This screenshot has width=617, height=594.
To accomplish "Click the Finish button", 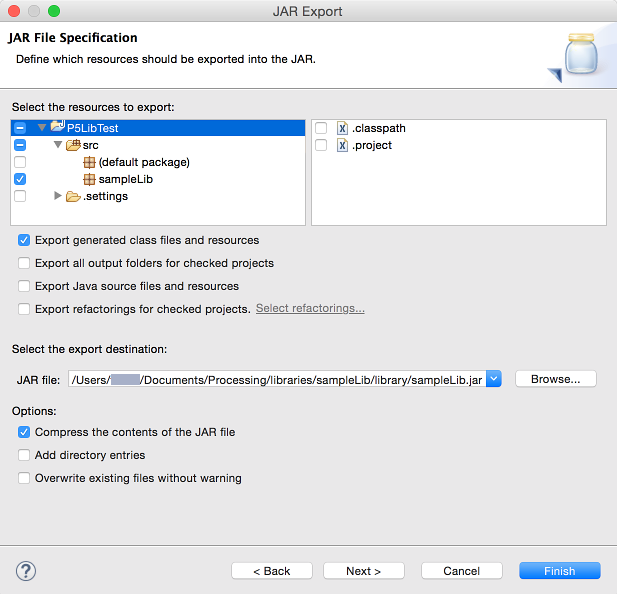I will pos(559,571).
